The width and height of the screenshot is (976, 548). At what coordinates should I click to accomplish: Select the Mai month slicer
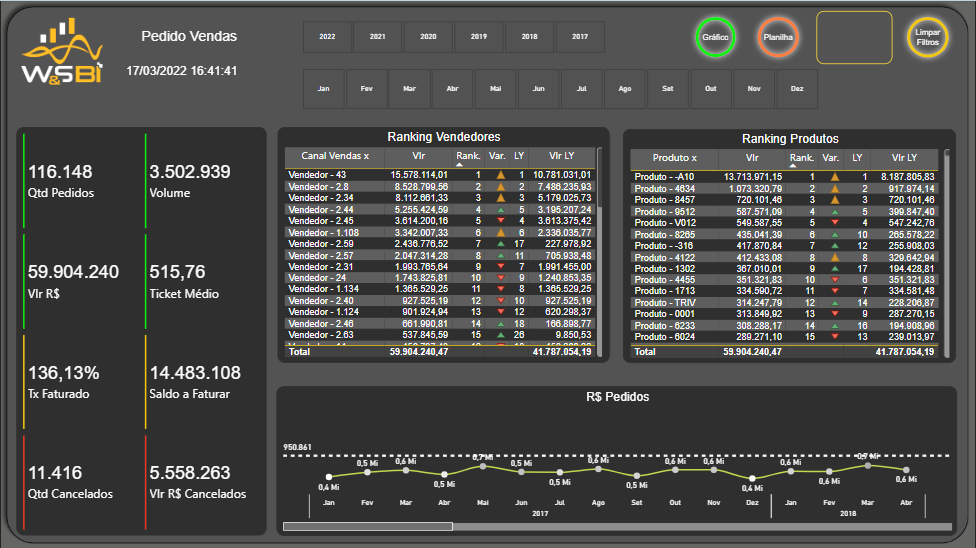coord(495,89)
